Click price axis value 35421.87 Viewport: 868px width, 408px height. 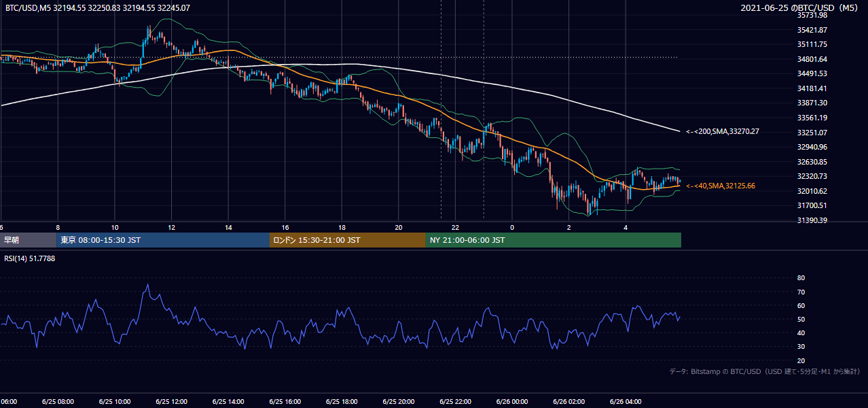click(x=812, y=30)
